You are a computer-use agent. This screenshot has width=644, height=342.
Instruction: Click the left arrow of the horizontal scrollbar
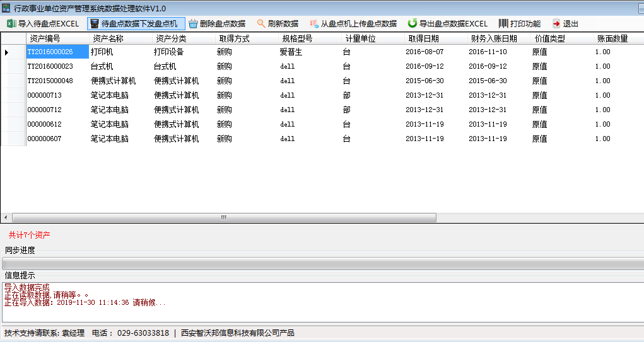point(4,217)
